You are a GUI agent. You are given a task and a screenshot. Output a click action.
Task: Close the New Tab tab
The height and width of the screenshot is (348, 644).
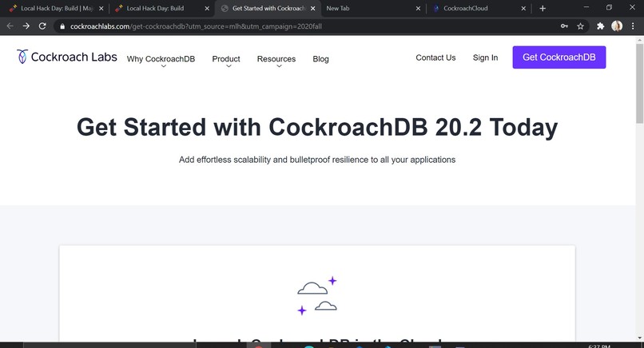[x=418, y=8]
